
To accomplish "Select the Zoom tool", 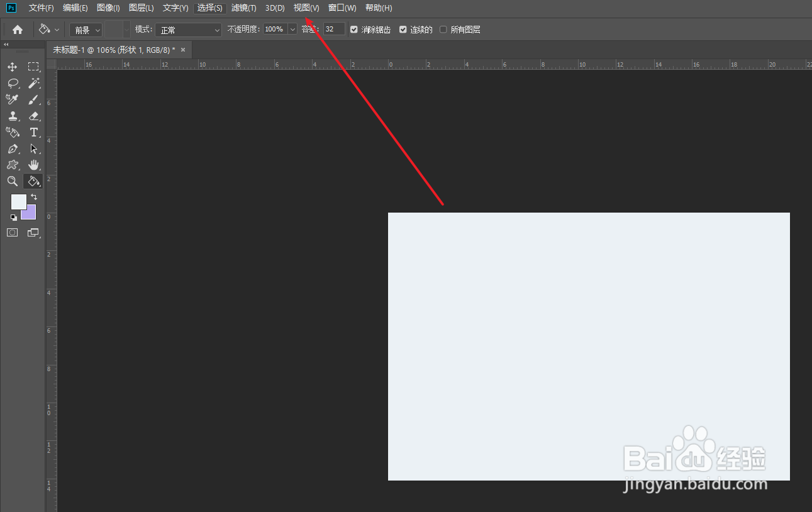I will pyautogui.click(x=13, y=181).
